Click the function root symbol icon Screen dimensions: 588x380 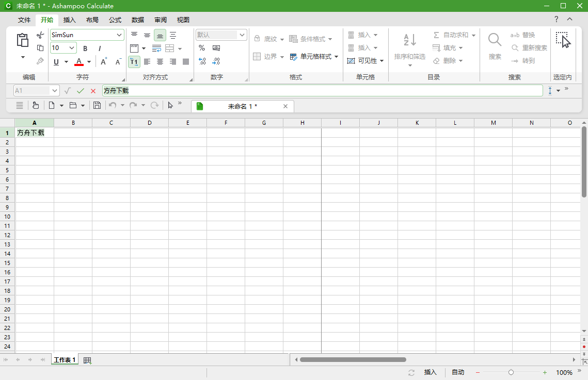[x=68, y=91]
